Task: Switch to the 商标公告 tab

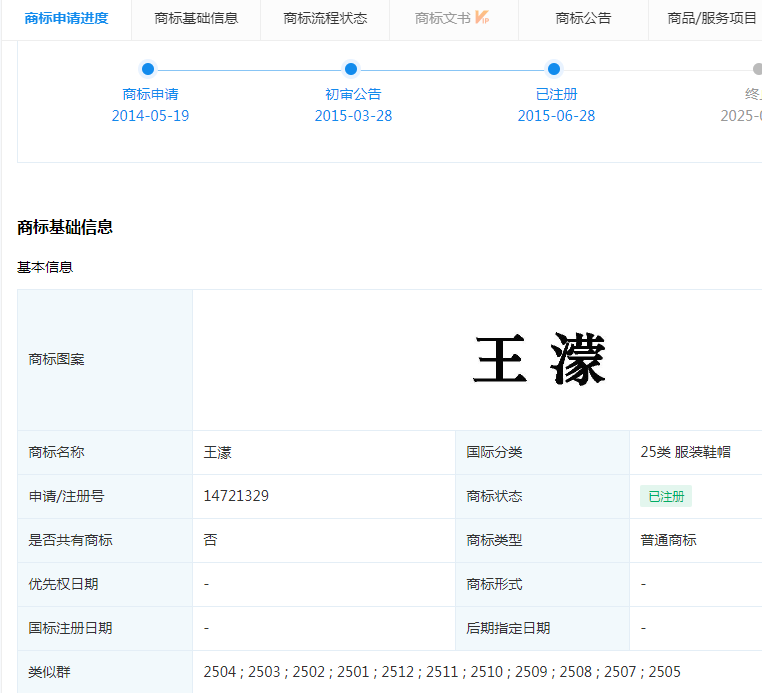Action: (583, 18)
